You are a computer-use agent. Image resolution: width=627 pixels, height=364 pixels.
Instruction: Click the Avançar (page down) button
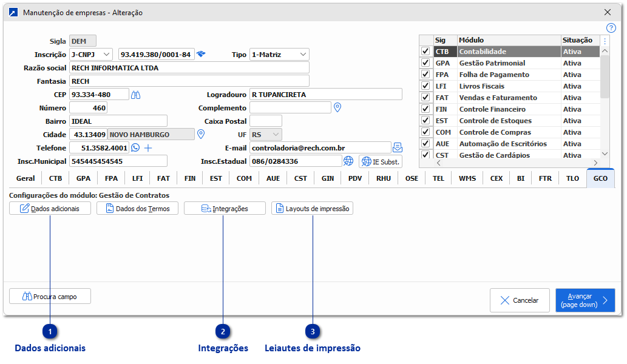[x=585, y=300]
